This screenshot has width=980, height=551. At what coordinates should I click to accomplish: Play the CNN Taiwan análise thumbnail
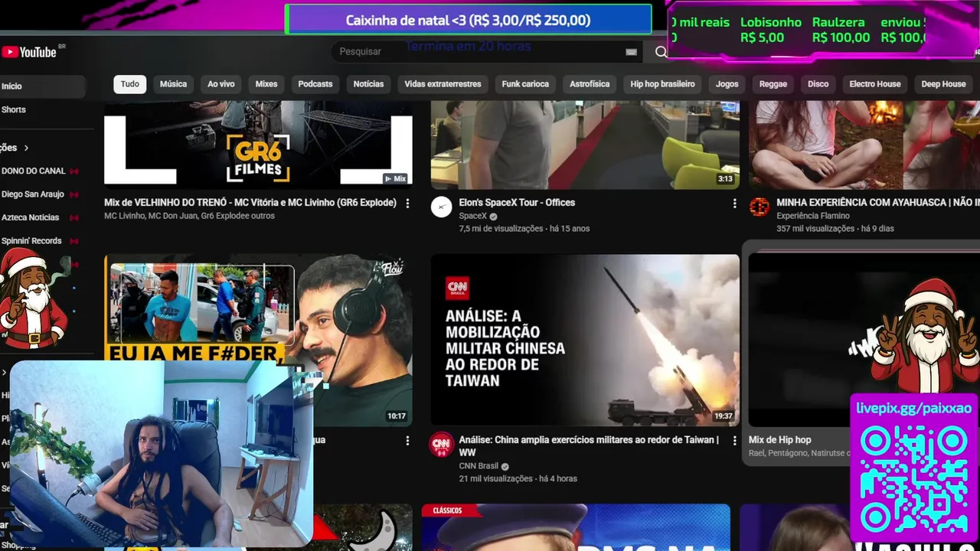point(585,341)
